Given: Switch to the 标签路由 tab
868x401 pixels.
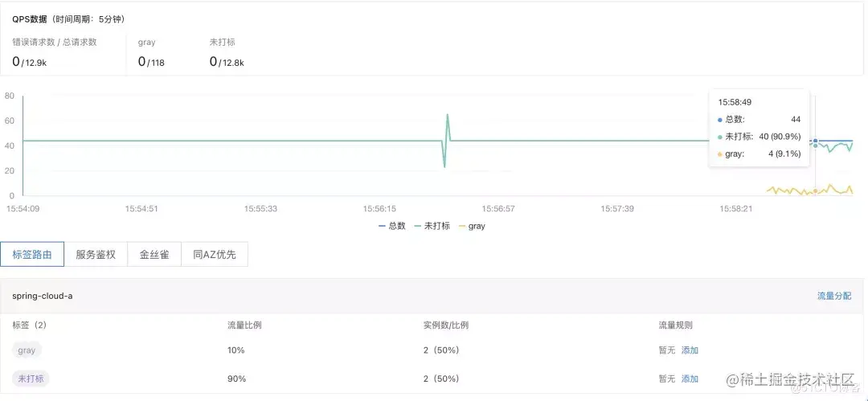Looking at the screenshot, I should [x=32, y=255].
